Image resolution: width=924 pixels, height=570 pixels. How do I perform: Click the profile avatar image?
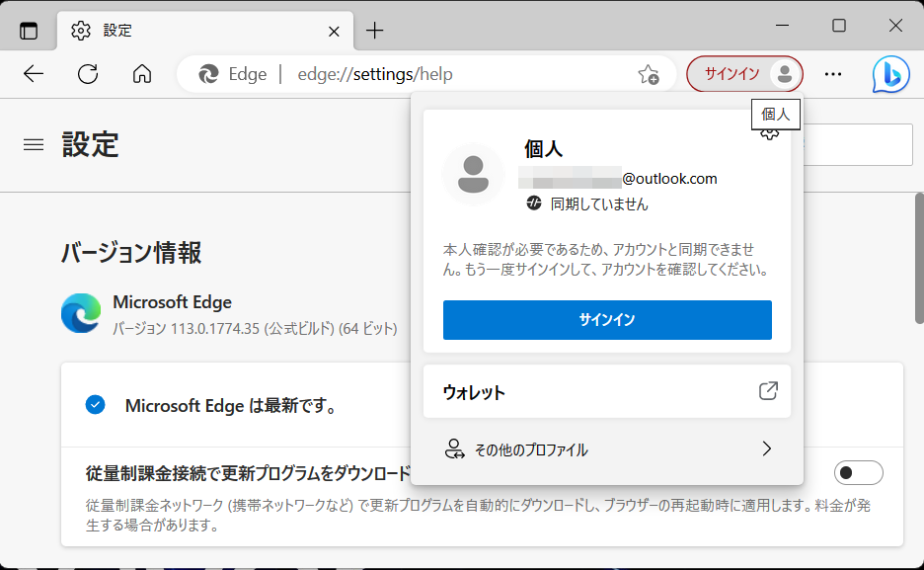(x=474, y=175)
